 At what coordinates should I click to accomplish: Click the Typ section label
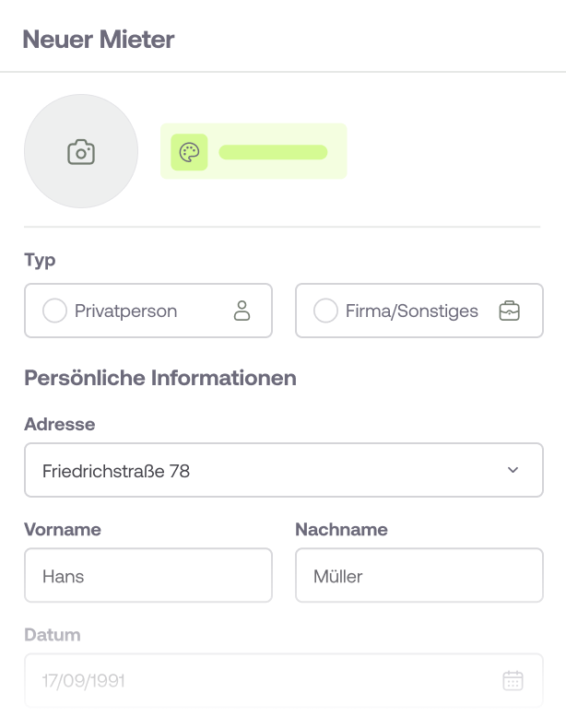(40, 260)
